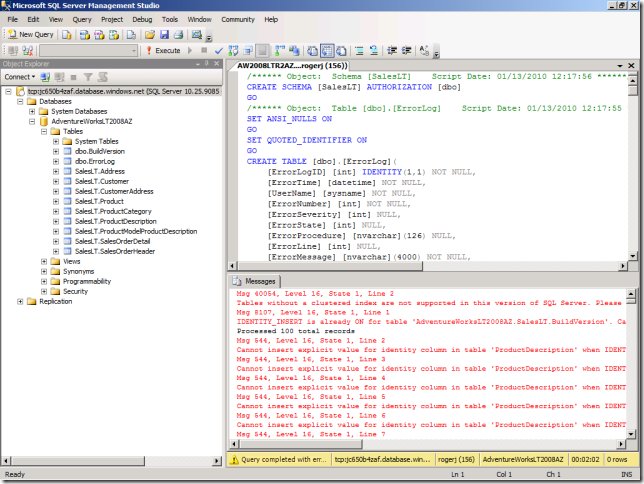Click Object Explorer horizontal scrollbar thumb
The width and height of the screenshot is (644, 484).
[x=78, y=461]
